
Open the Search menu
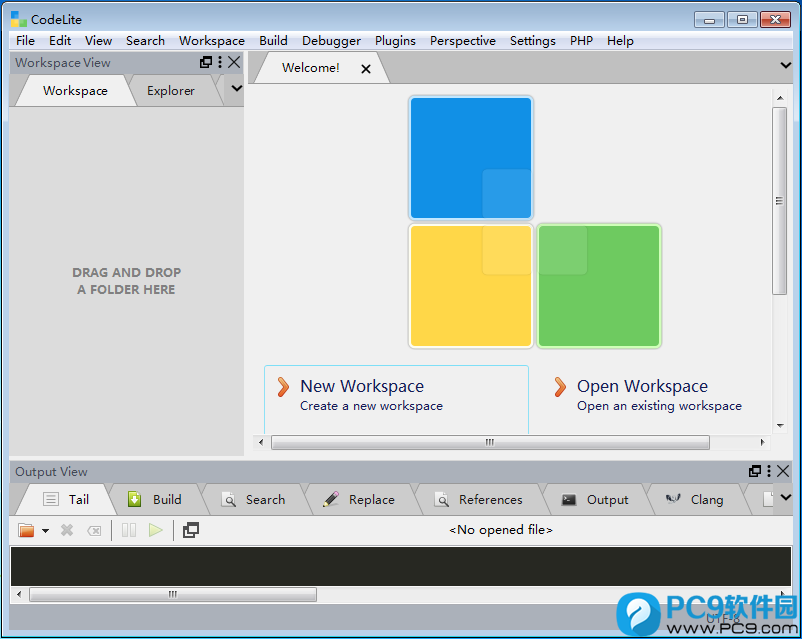[145, 40]
